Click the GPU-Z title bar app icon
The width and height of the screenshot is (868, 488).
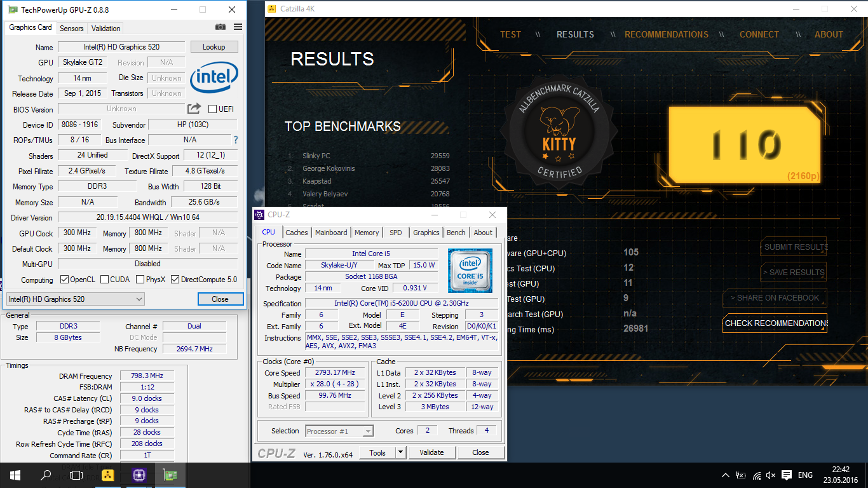click(12, 10)
